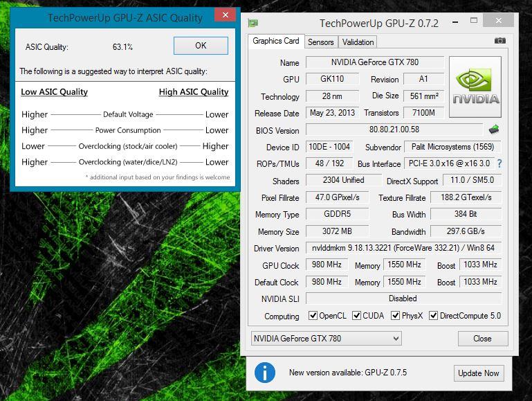Click the Low ASIC Quality heading
This screenshot has width=532, height=401.
(54, 92)
